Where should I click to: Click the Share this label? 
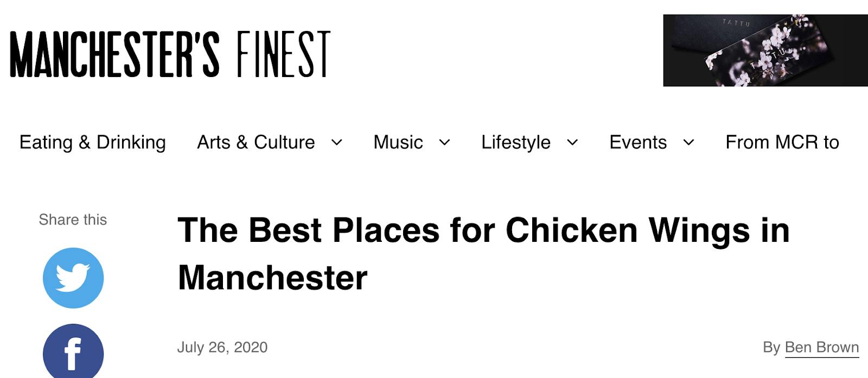tap(73, 220)
